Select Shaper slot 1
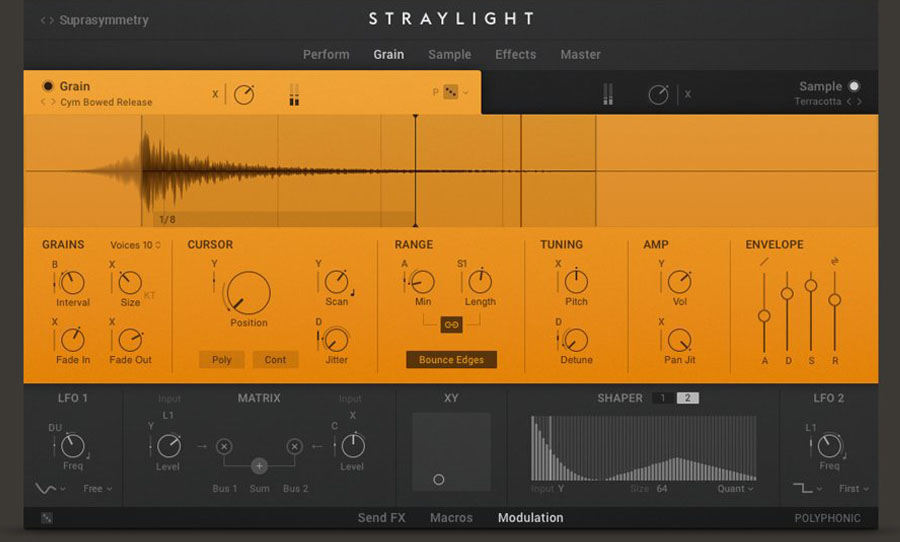This screenshot has height=542, width=900. click(663, 398)
